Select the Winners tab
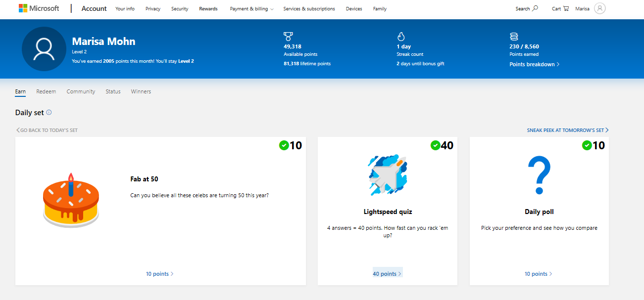The height and width of the screenshot is (300, 644). 141,91
